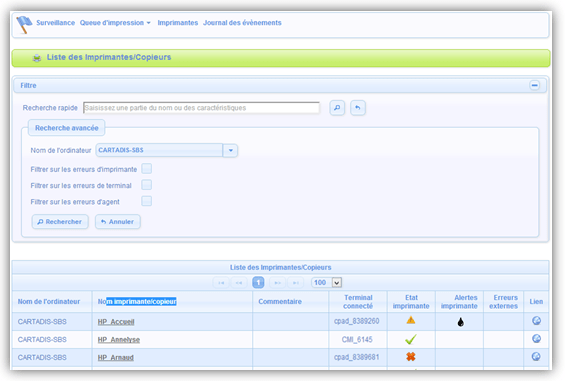This screenshot has width=565, height=381.
Task: Open the Queue d'impression menu
Action: point(115,23)
